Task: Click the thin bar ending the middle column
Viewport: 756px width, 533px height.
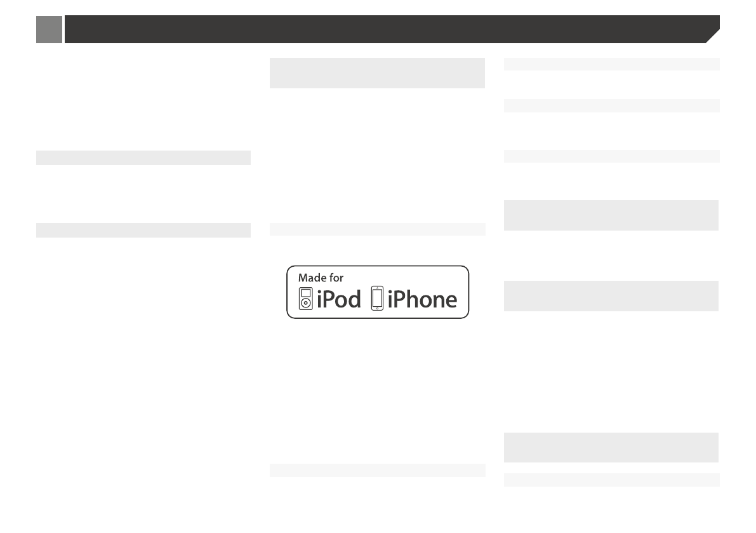Action: coord(377,470)
